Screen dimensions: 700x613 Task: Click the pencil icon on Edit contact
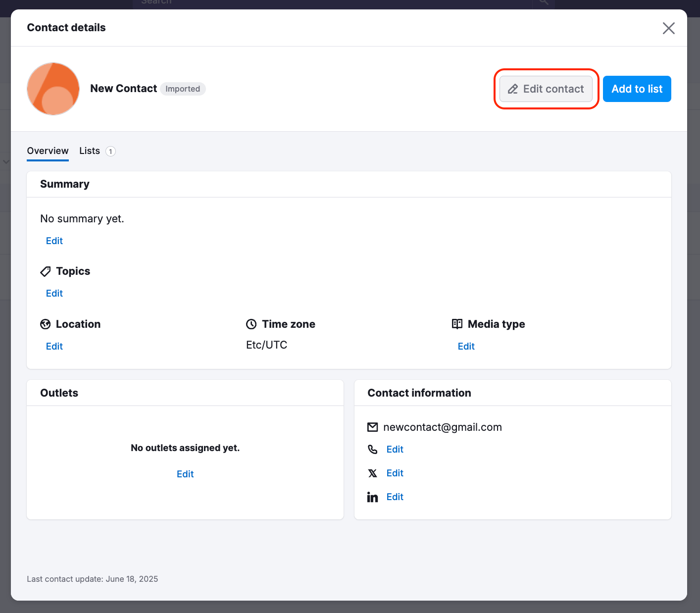coord(513,89)
